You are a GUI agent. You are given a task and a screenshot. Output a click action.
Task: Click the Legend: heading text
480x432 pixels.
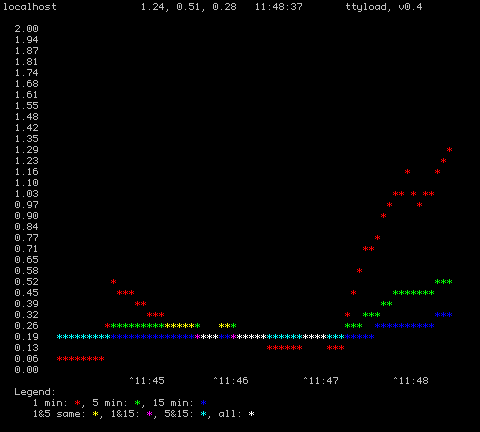[x=35, y=392]
